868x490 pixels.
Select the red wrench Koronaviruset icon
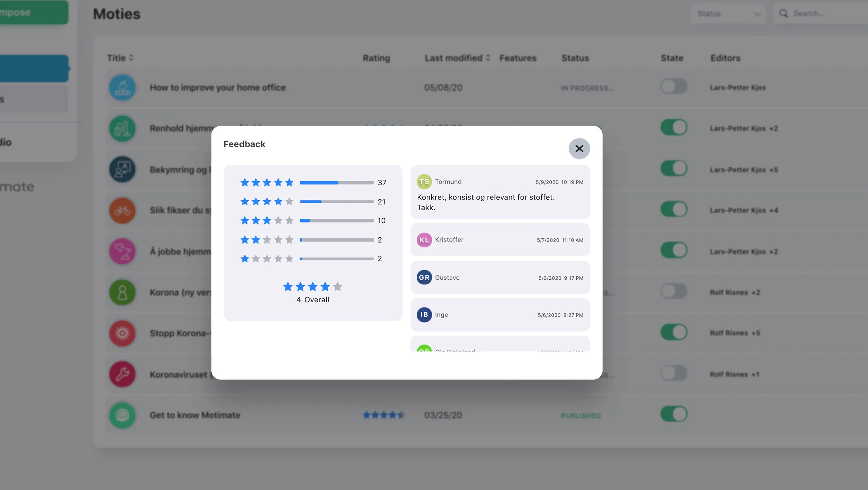pyautogui.click(x=122, y=374)
